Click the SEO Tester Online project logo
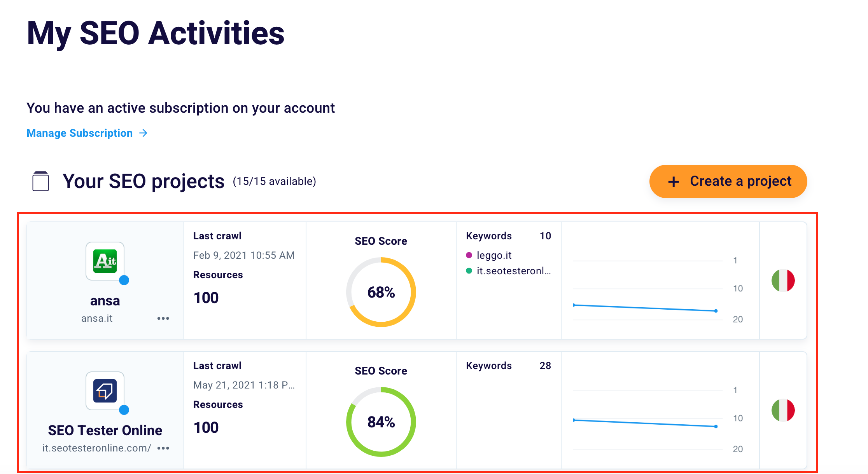This screenshot has height=474, width=868. pyautogui.click(x=105, y=390)
